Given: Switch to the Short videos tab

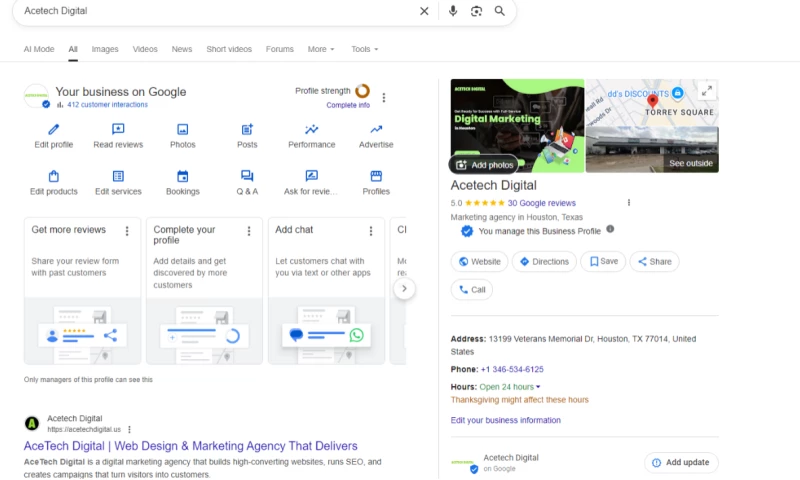Looking at the screenshot, I should click(x=229, y=49).
